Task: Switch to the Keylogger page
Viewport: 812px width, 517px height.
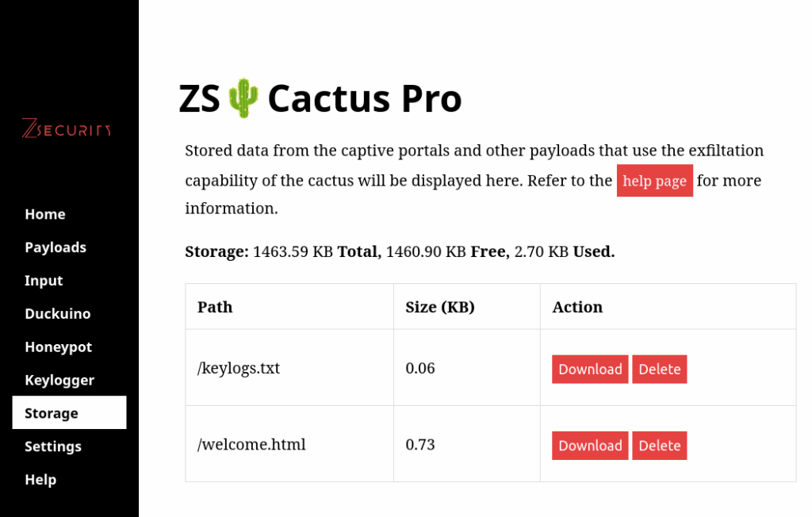Action: 59,381
